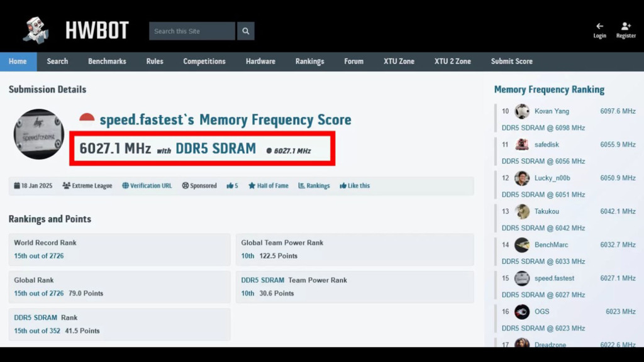Click Lucky_n00b's avatar in ranking
This screenshot has width=644, height=362.
(x=522, y=178)
